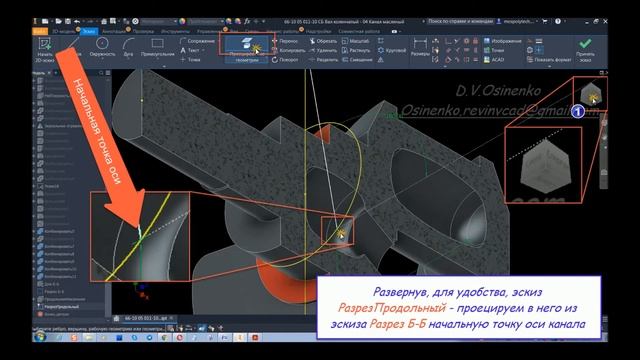Screen dimensions: 640x360
Task: Open the Help dropdown arrow
Action: (x=565, y=21)
